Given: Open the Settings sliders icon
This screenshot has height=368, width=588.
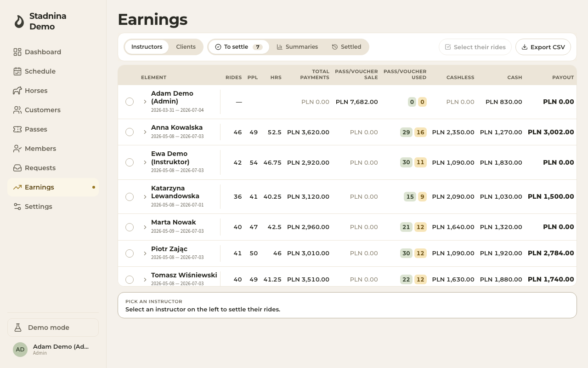Looking at the screenshot, I should [17, 207].
